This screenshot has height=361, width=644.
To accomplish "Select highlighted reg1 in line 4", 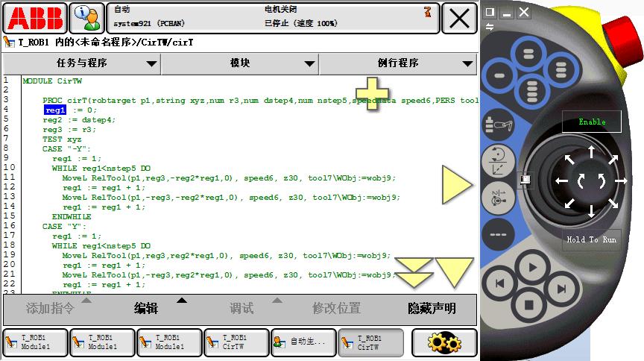I will [x=55, y=110].
